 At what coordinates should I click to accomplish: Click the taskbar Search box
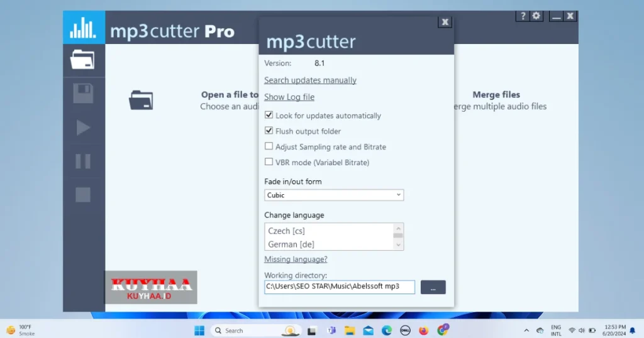pyautogui.click(x=257, y=330)
